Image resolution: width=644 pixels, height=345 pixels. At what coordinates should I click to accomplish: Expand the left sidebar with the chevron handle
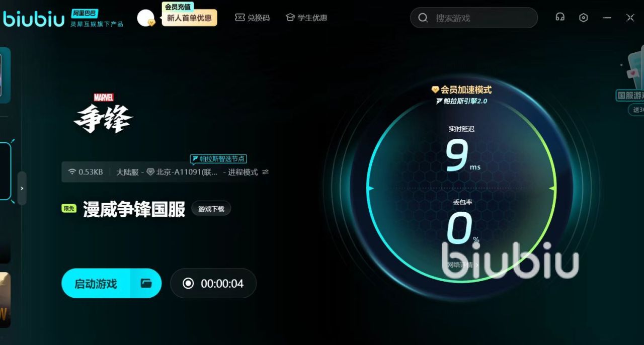click(x=22, y=188)
